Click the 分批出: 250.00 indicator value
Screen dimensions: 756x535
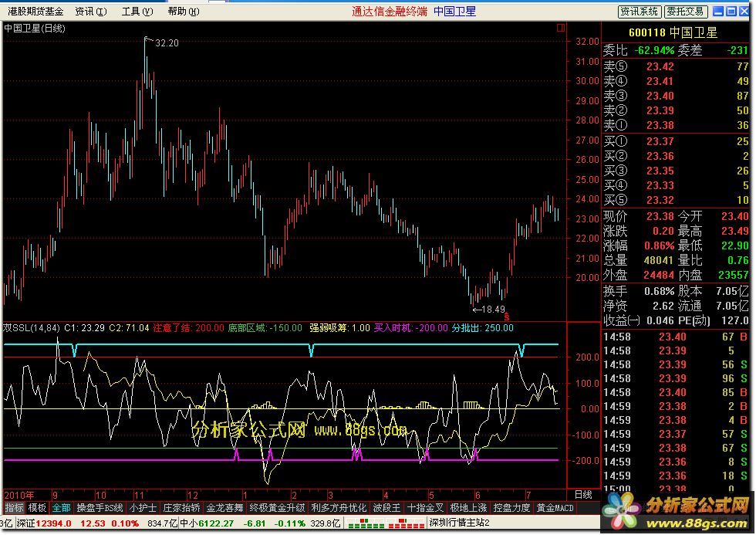click(483, 328)
